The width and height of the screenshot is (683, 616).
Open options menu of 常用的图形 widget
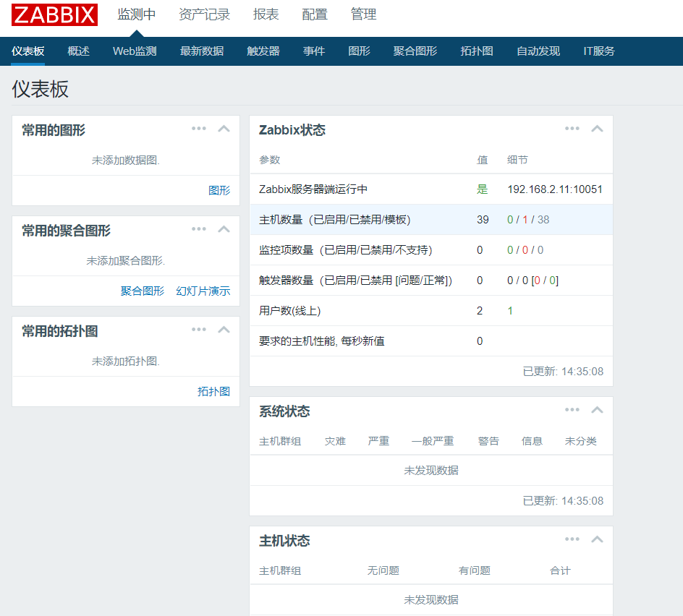[x=199, y=129]
